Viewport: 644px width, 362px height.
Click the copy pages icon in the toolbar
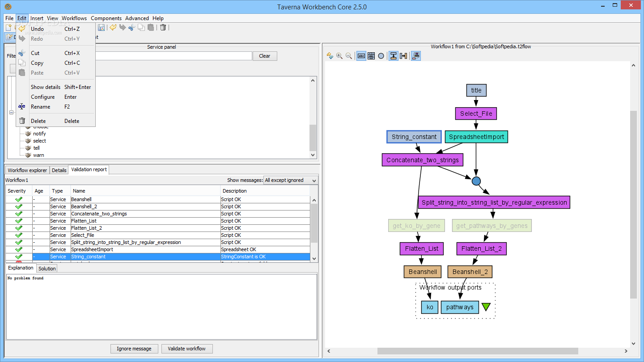[x=141, y=28]
